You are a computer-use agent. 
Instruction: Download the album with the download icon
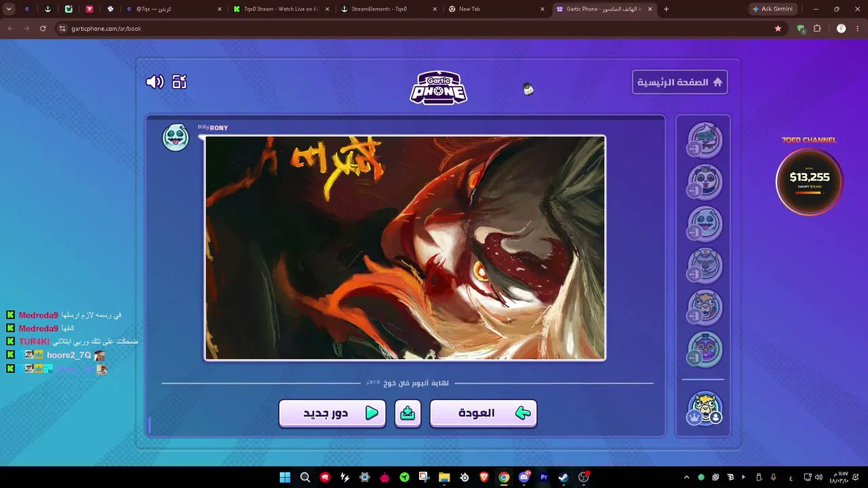[408, 413]
